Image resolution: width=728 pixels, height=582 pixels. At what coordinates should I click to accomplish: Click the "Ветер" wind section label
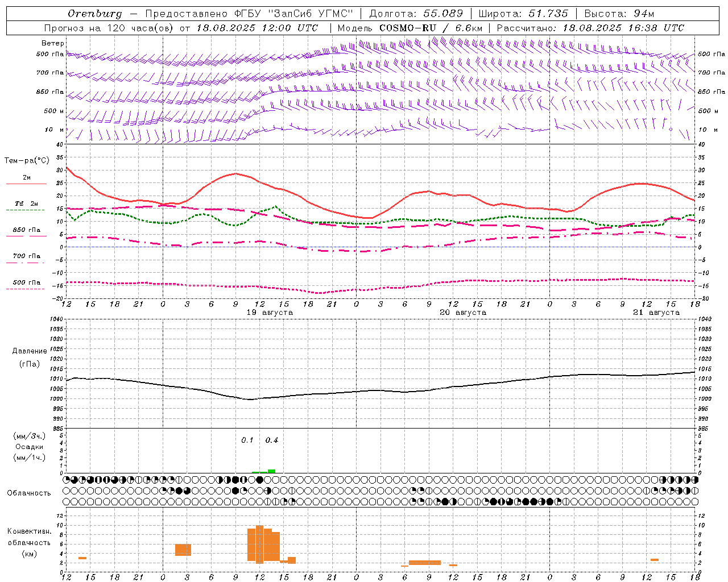pos(53,43)
